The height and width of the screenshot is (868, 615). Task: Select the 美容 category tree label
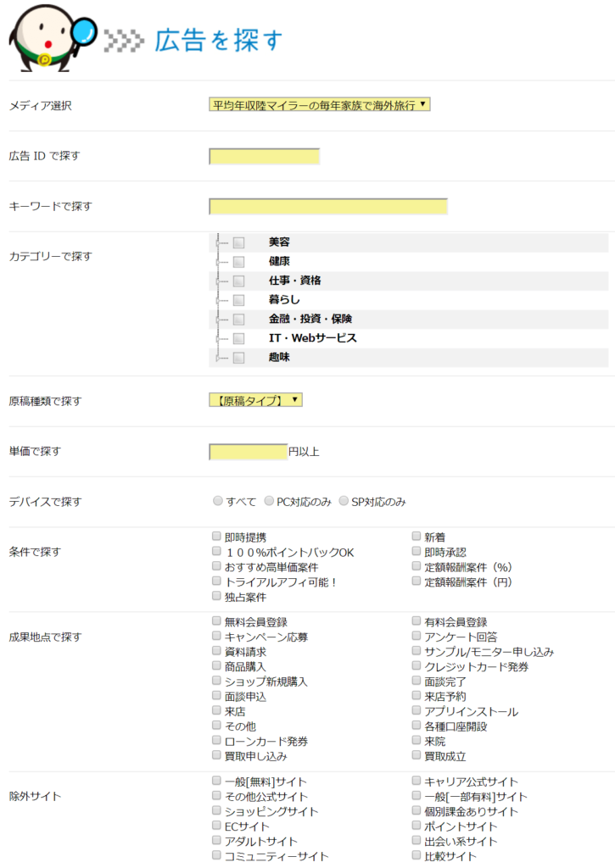coord(279,242)
